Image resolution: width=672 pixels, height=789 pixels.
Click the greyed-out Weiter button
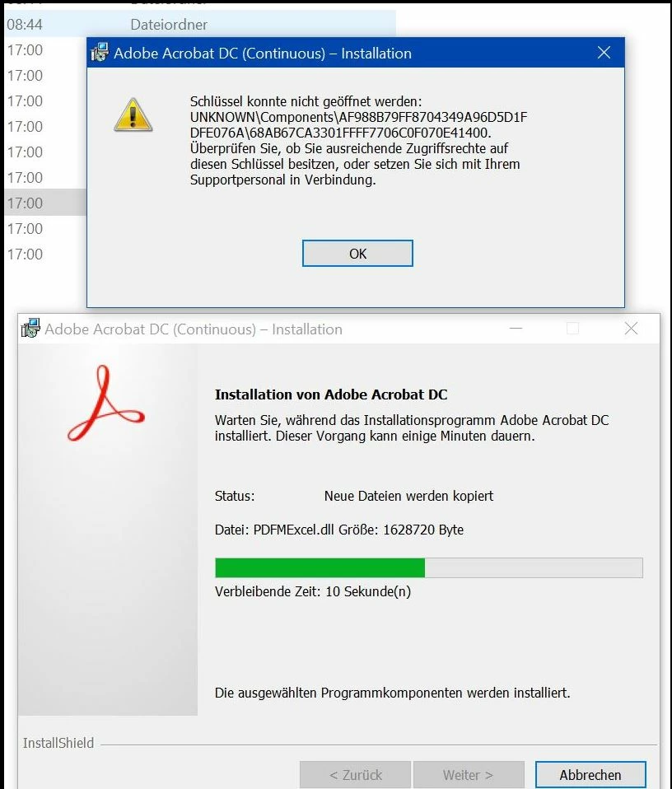click(x=469, y=774)
